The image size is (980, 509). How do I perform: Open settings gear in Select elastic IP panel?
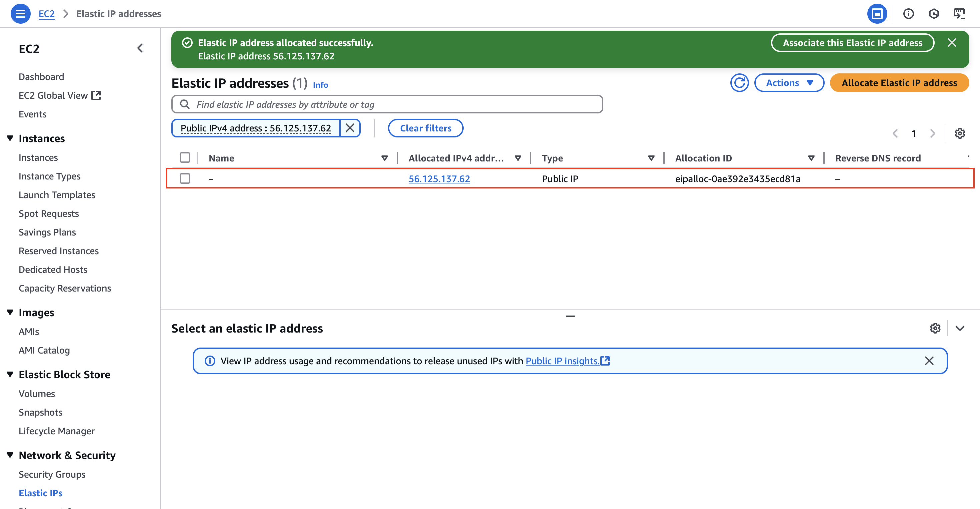pos(935,328)
